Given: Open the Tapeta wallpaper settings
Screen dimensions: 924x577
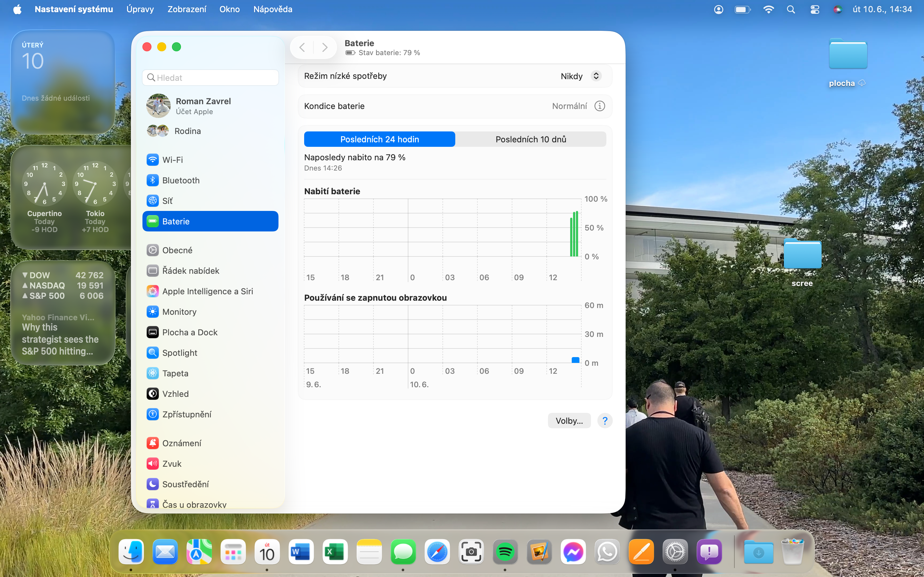Looking at the screenshot, I should click(175, 373).
